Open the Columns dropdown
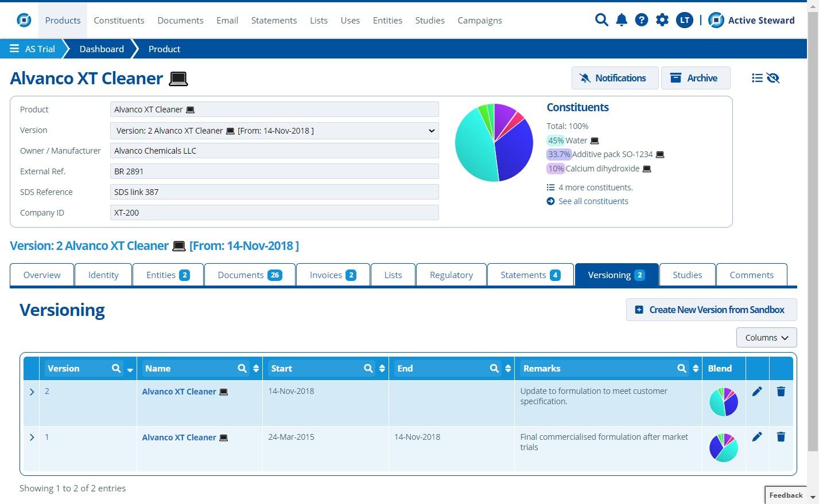Viewport: 819px width, 504px height. pos(766,338)
